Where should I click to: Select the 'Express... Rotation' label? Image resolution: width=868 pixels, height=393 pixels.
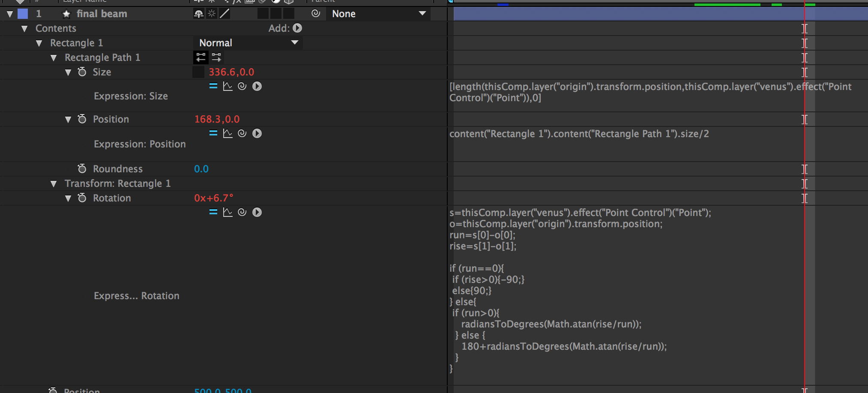136,296
